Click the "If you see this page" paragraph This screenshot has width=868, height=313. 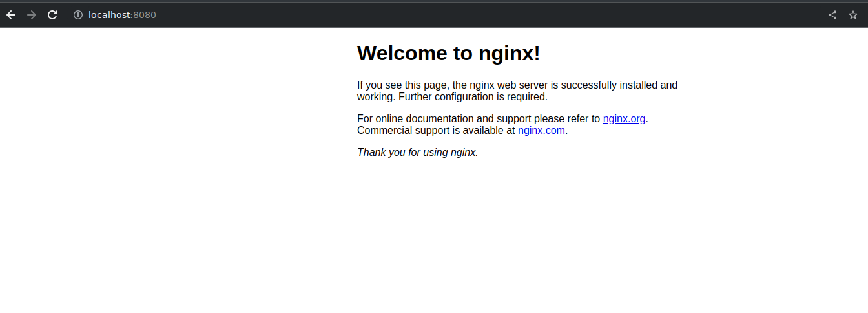point(517,91)
